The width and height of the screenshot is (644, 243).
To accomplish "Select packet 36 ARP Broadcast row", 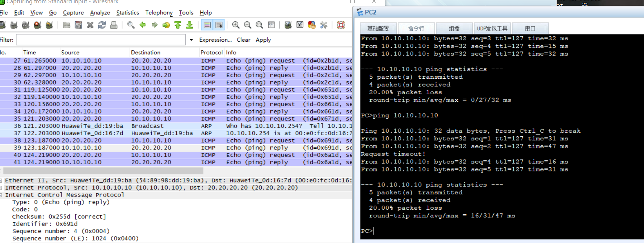I will click(176, 126).
